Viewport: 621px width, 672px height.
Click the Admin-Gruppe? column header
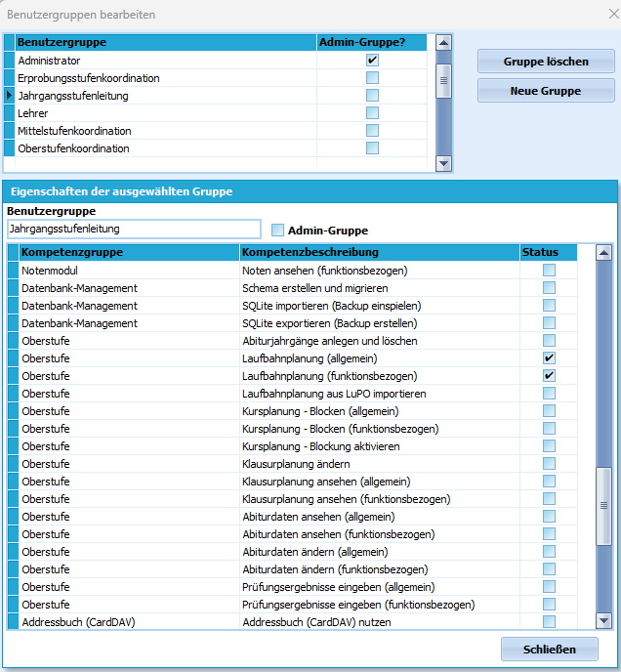(x=372, y=42)
